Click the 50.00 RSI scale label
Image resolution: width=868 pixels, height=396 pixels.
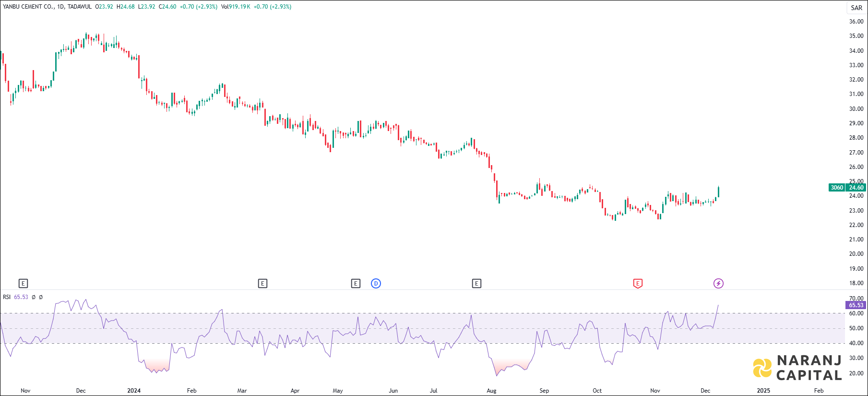[856, 328]
